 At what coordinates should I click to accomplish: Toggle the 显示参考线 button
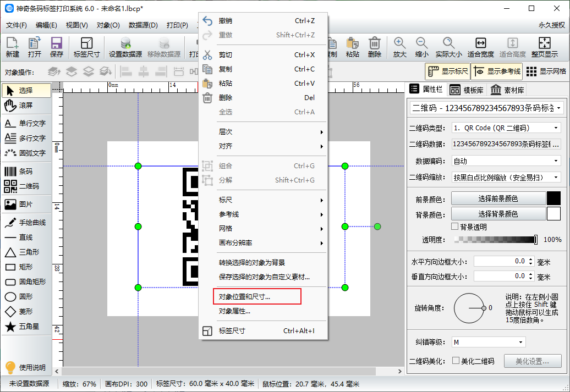[497, 71]
